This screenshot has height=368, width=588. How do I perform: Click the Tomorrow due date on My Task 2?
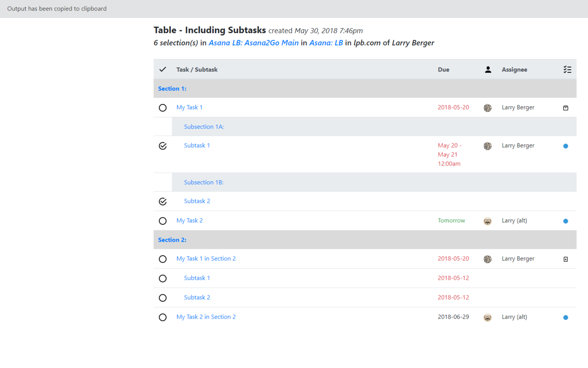click(x=451, y=221)
